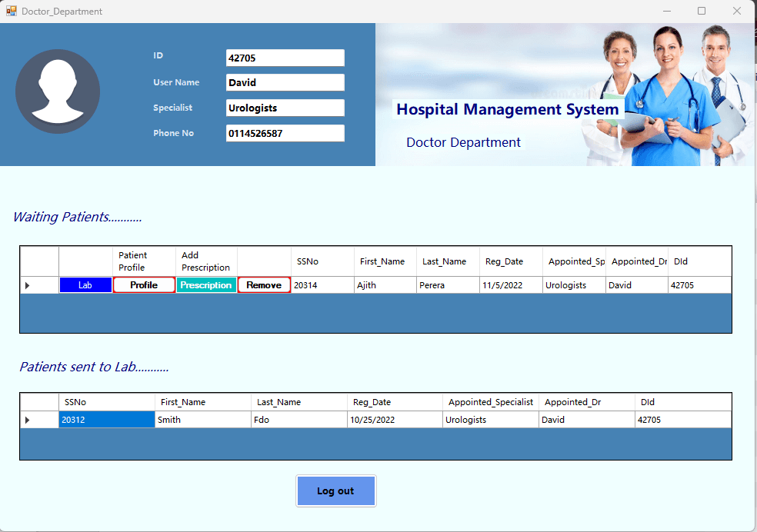Select the highlighted SSNo cell 20312
The width and height of the screenshot is (757, 532).
click(x=106, y=419)
